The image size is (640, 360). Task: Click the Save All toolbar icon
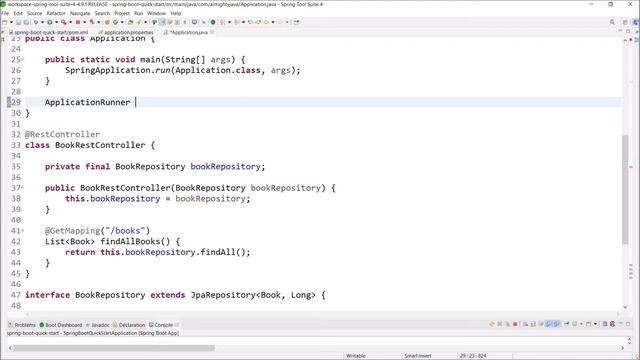pyautogui.click(x=26, y=22)
